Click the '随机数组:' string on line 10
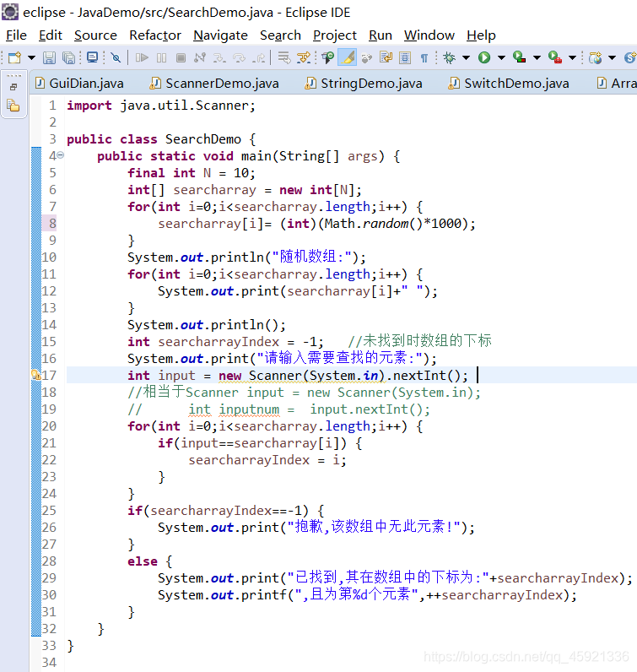 coord(312,257)
